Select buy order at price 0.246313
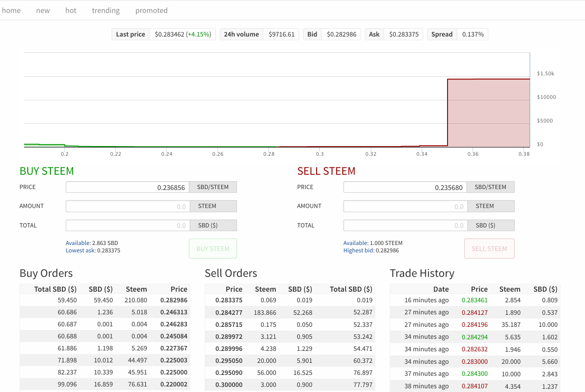The width and height of the screenshot is (585, 392). click(x=105, y=312)
